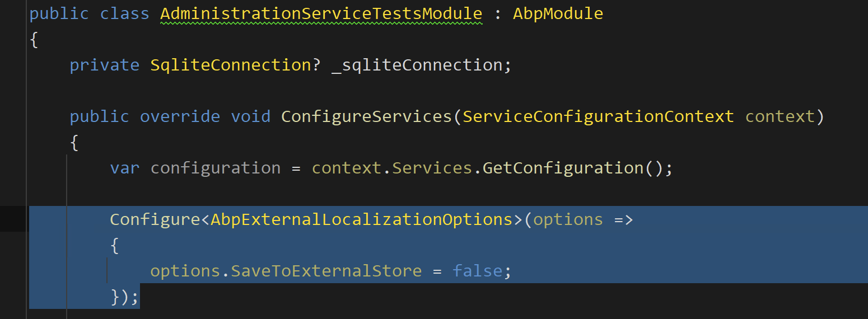868x319 pixels.
Task: Click the ConfigureServices method name
Action: pos(367,116)
